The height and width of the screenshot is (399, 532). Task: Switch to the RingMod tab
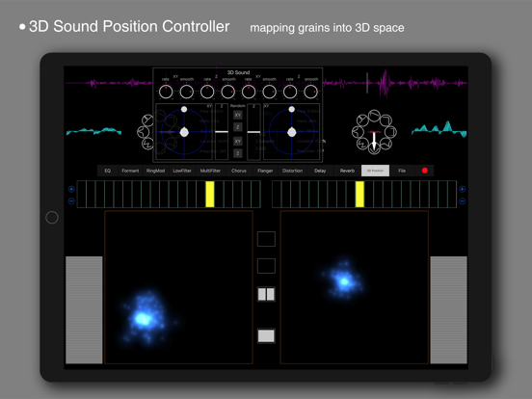[155, 171]
